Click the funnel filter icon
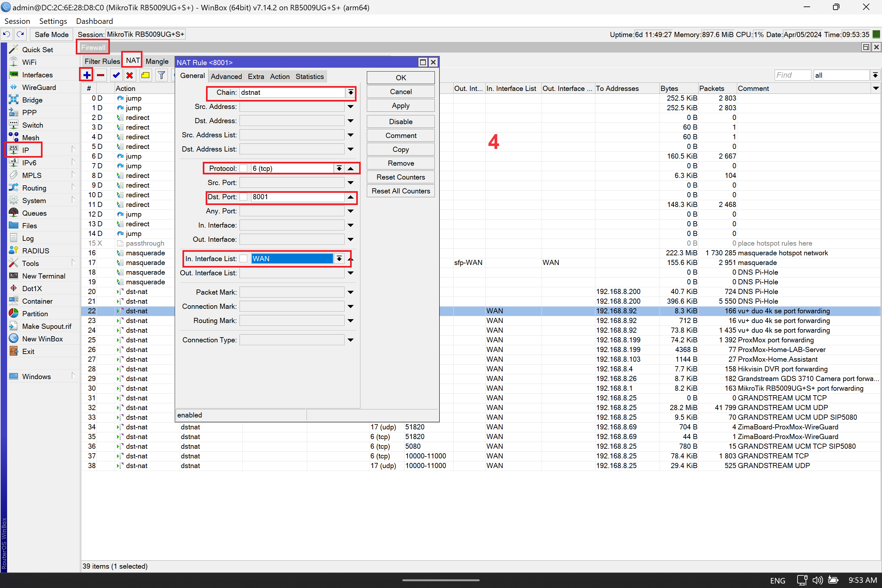This screenshot has width=882, height=588. (x=161, y=75)
